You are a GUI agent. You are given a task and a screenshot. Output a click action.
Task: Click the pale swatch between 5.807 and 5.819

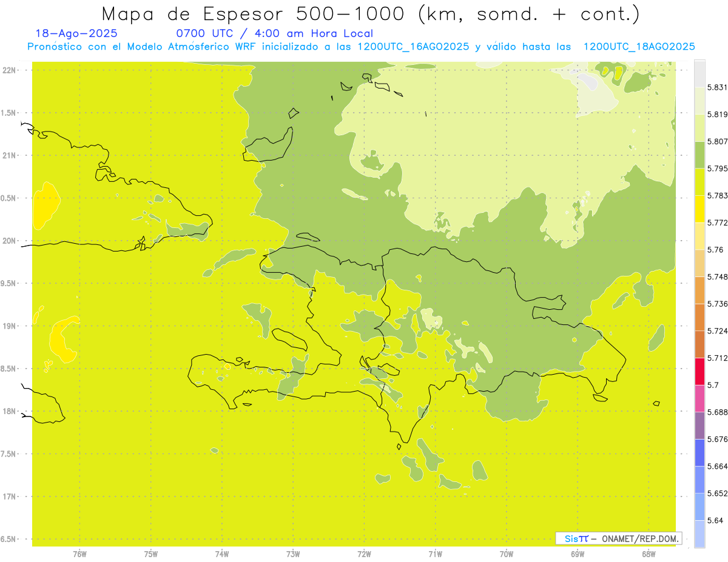(699, 128)
